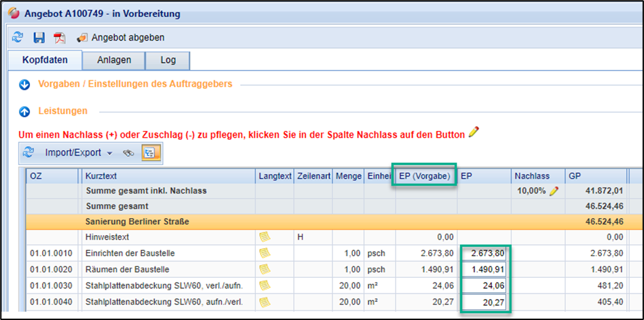Collapse the Leistungen section
The width and height of the screenshot is (644, 320).
[24, 111]
